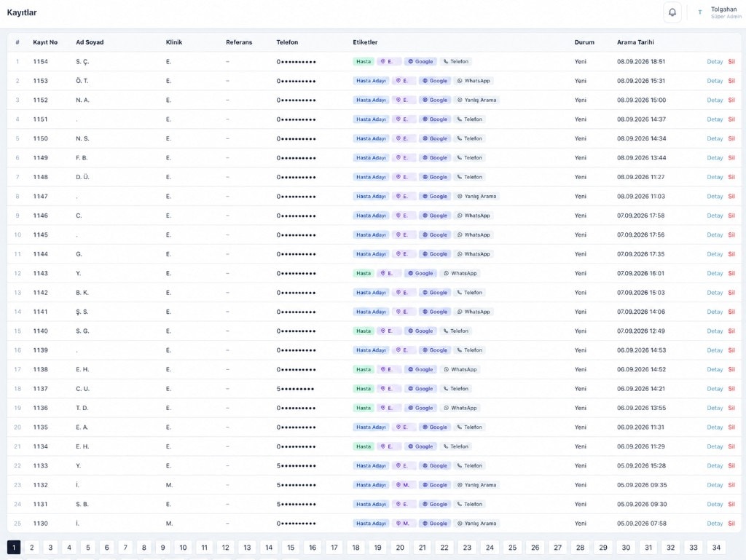Click Google tag in record 1151
Image resolution: width=746 pixels, height=560 pixels.
click(x=435, y=119)
